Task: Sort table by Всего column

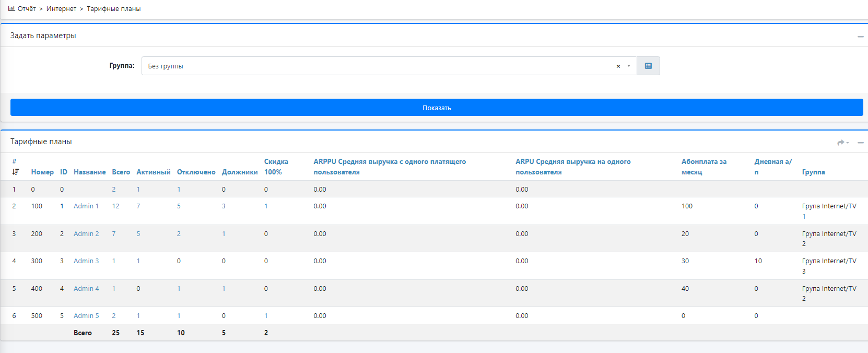Action: (x=121, y=172)
